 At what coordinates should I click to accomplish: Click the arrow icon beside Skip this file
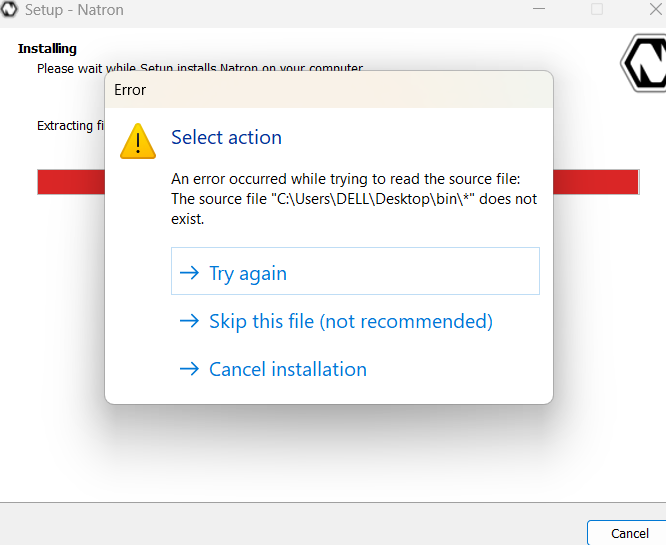[x=189, y=321]
